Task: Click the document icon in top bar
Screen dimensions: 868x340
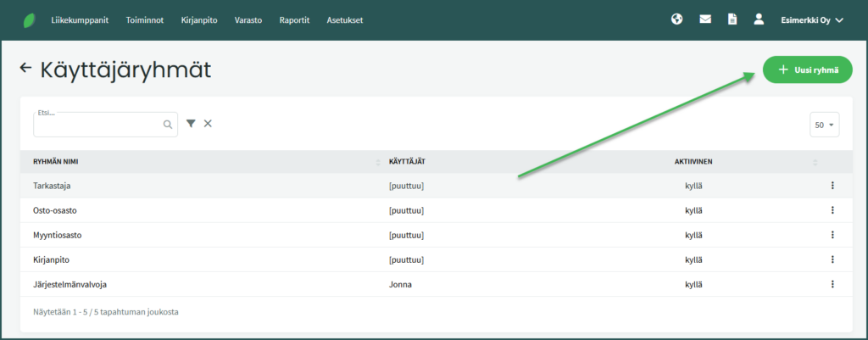Action: [x=732, y=20]
